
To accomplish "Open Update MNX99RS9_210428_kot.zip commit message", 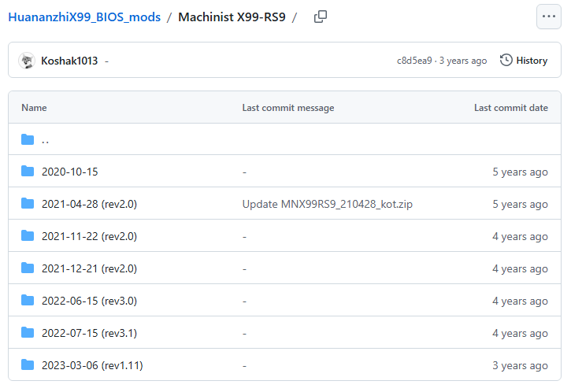I will [327, 204].
